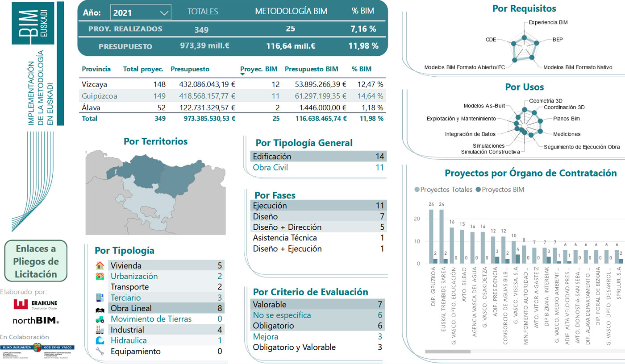The image size is (625, 364).
Task: Open Enlaces a Pliegos de Licitación
Action: [x=36, y=261]
